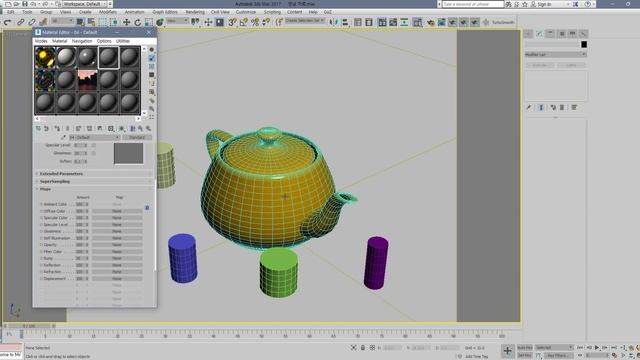Open the material name dropdown in Material Editor
The width and height of the screenshot is (640, 360).
[94, 138]
